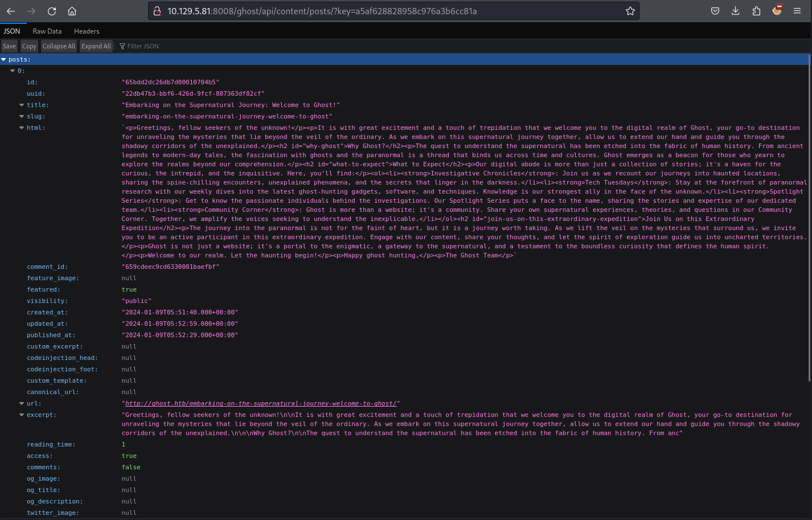Image resolution: width=812 pixels, height=520 pixels.
Task: Collapse All JSON nodes
Action: (x=59, y=46)
